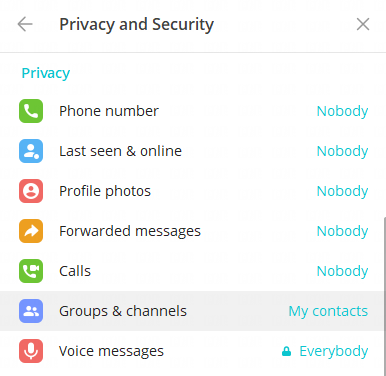Click the red Voice messages microphone icon

[31, 351]
